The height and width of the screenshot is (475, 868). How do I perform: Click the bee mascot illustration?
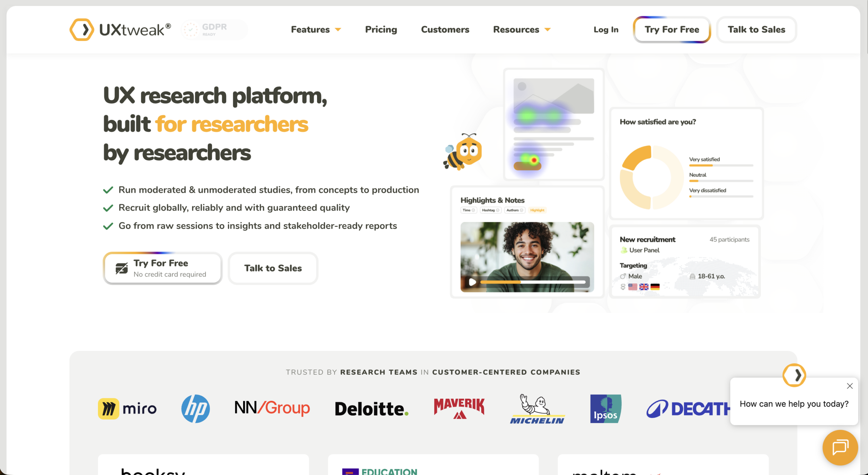tap(462, 152)
